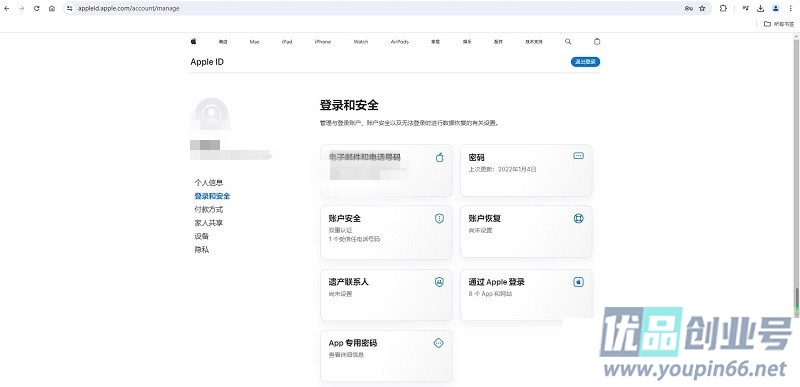Select 设备 in the sidebar
Image resolution: width=800 pixels, height=387 pixels.
click(x=202, y=237)
